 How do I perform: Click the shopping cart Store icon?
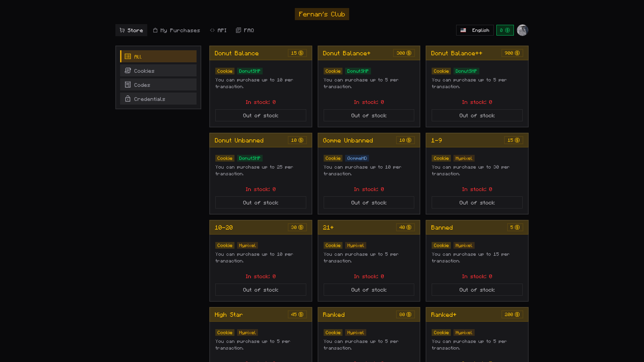click(x=122, y=30)
